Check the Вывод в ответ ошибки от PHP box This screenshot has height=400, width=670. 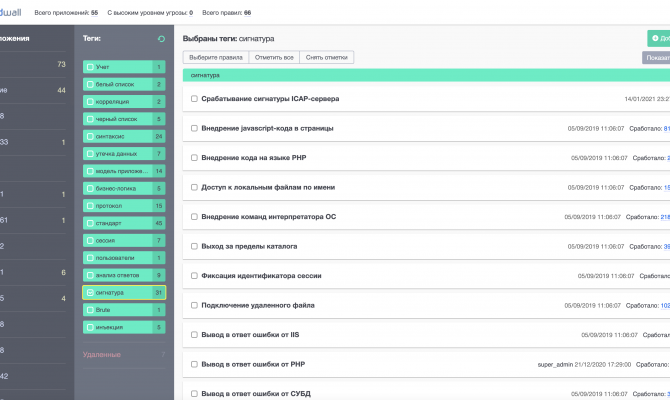194,364
